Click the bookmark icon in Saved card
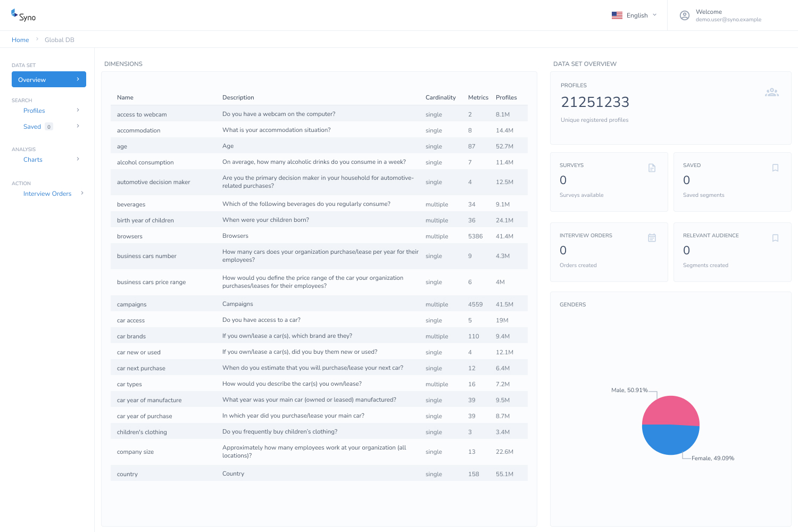 (775, 168)
